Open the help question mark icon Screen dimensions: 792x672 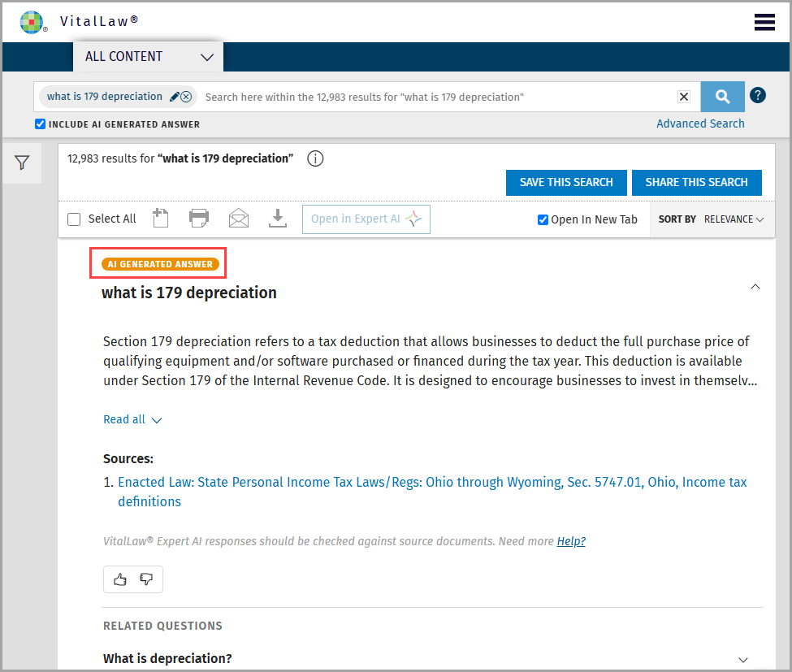pos(758,96)
